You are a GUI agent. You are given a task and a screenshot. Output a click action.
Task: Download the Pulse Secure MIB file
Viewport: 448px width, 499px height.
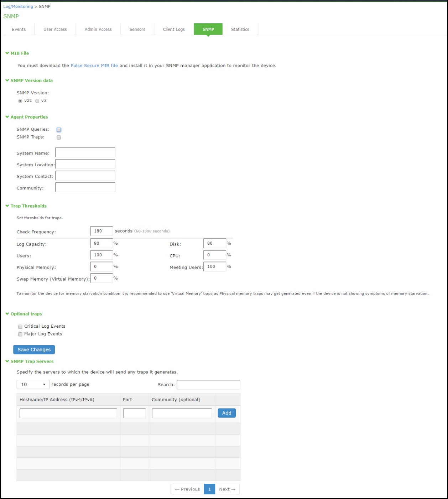point(94,66)
